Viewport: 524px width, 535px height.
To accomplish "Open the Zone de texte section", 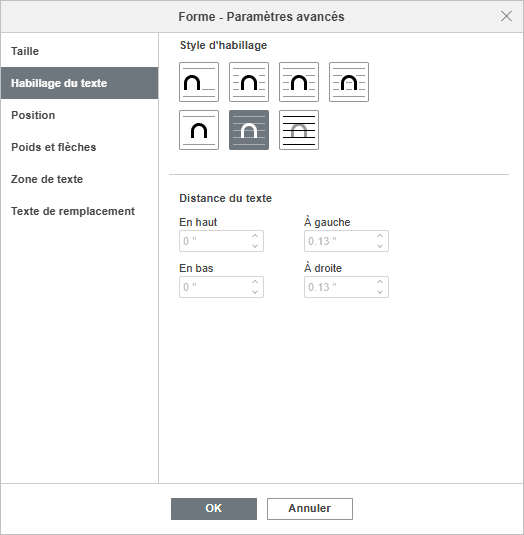I will (79, 179).
